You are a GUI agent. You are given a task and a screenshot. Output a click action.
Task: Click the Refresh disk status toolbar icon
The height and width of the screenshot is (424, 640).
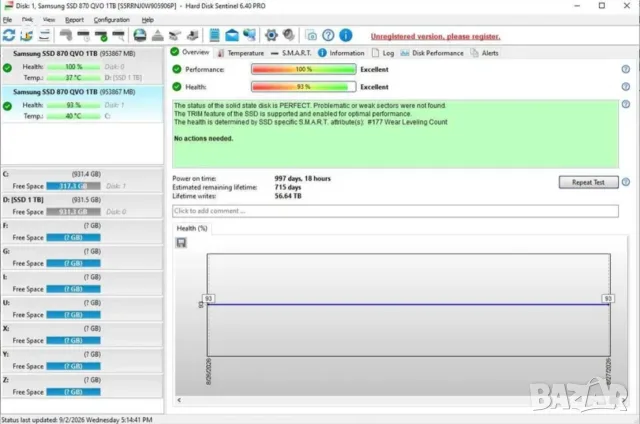point(9,36)
